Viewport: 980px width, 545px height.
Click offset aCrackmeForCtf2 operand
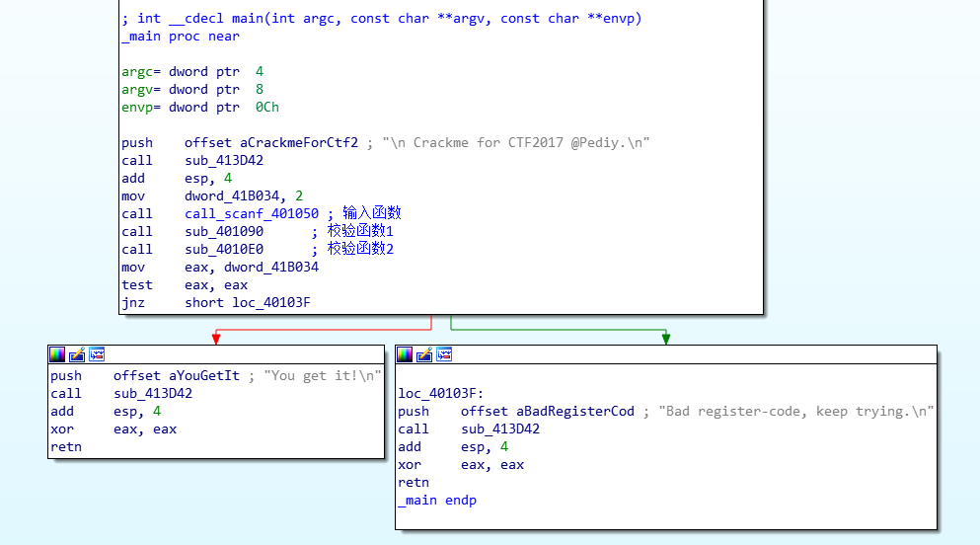271,142
